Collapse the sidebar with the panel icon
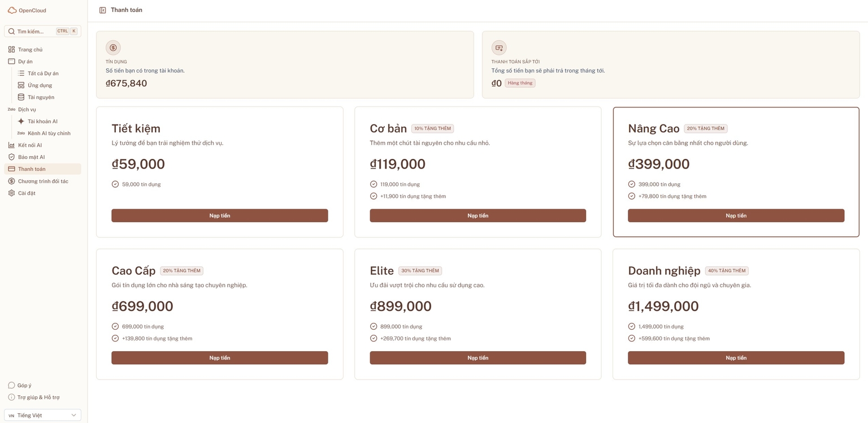Viewport: 868px width, 423px height. (102, 10)
